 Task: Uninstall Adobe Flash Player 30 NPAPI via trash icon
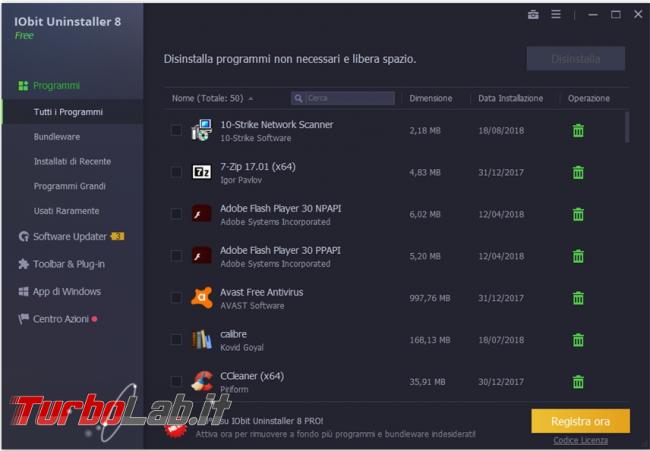tap(578, 214)
